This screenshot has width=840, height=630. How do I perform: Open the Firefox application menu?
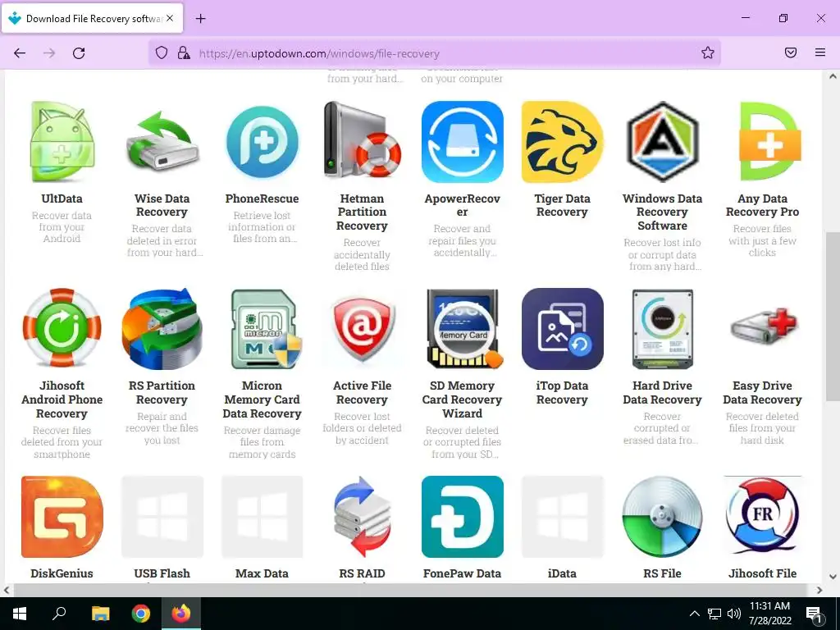coord(820,52)
